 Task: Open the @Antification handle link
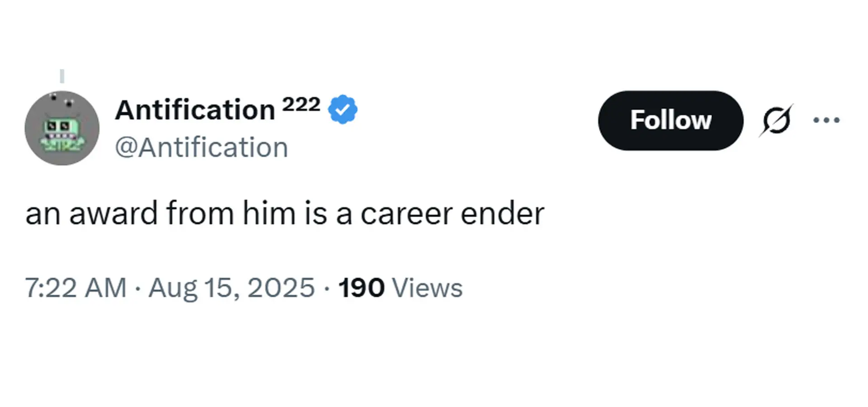[x=201, y=147]
